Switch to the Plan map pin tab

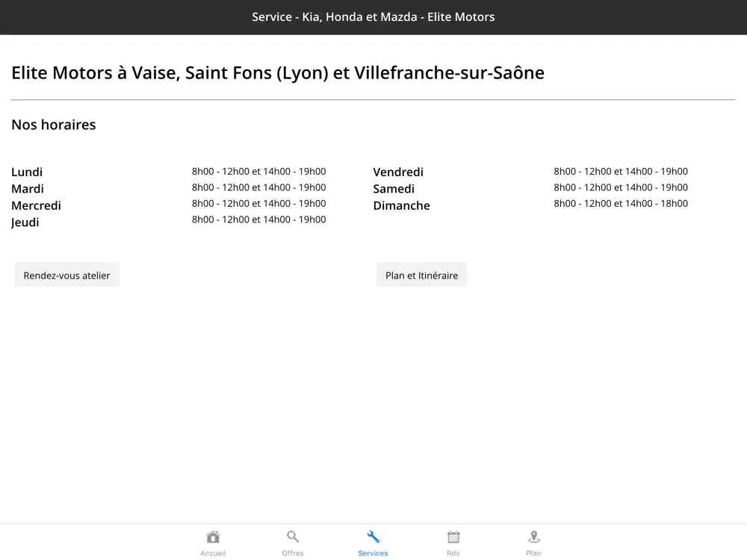coord(533,543)
